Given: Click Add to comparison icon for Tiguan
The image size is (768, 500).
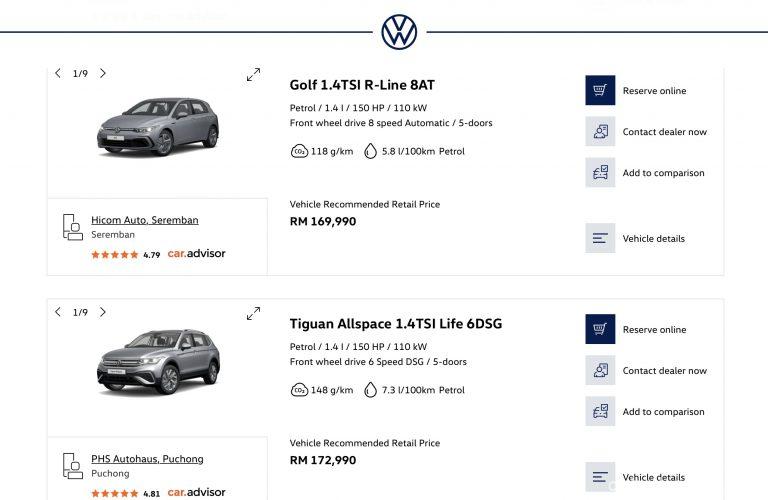Looking at the screenshot, I should pos(600,411).
